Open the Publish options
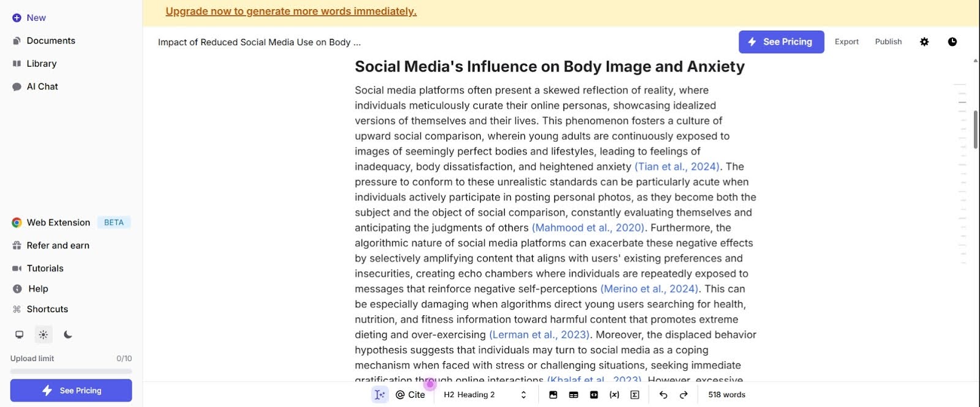Image resolution: width=980 pixels, height=407 pixels. 888,42
